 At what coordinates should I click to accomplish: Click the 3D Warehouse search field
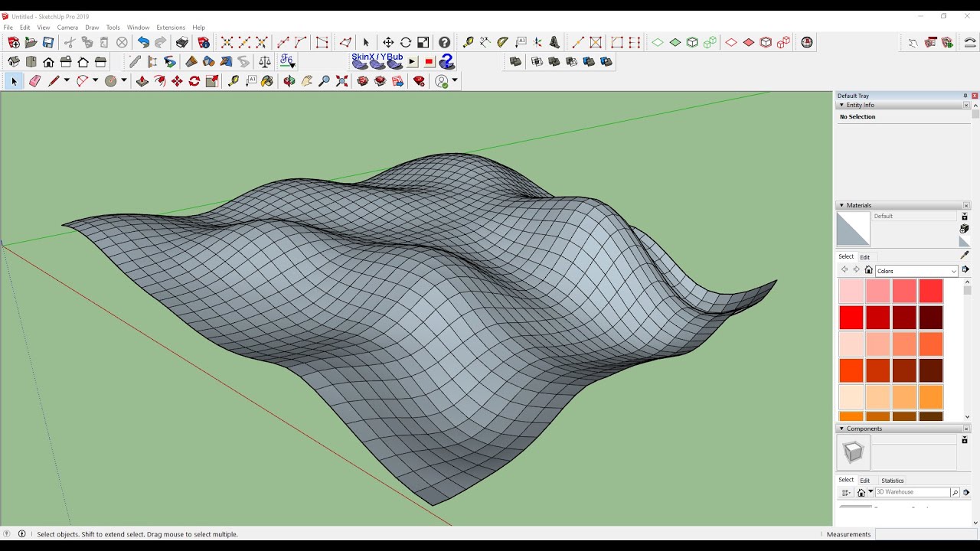pos(913,493)
